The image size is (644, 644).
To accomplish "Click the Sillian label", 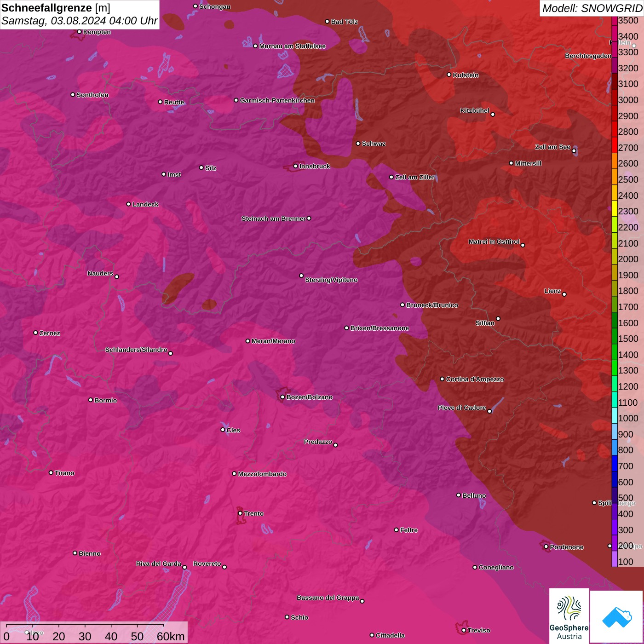I will 485,323.
